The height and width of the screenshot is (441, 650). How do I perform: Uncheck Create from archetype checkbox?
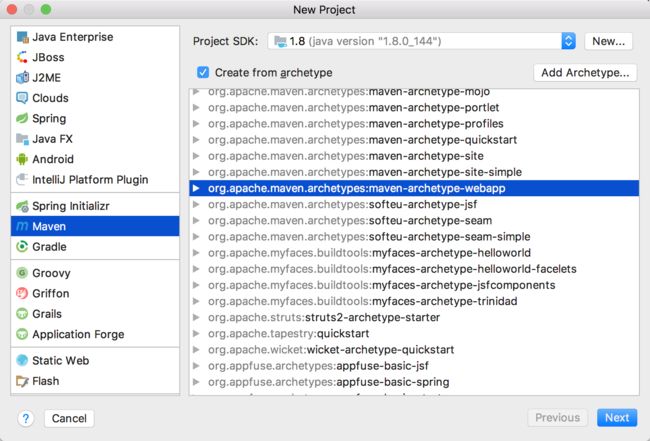click(x=203, y=73)
